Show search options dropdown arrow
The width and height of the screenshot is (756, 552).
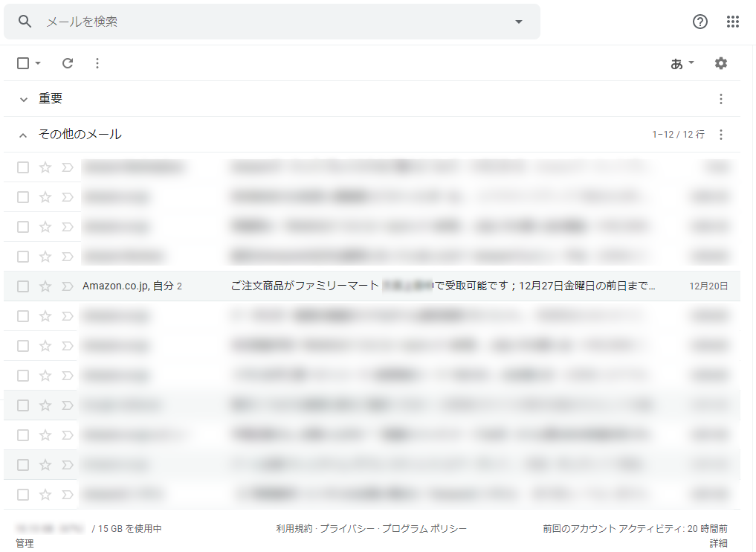coord(519,22)
